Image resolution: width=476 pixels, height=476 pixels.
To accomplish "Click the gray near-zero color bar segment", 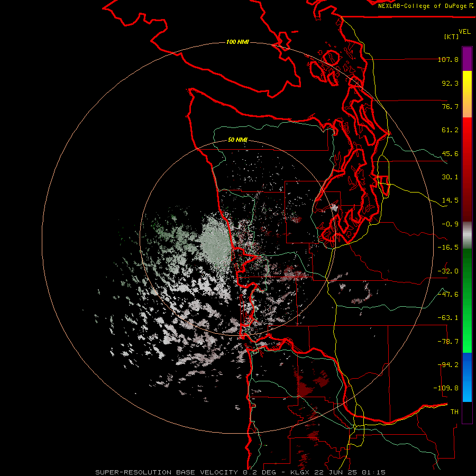I will point(467,235).
